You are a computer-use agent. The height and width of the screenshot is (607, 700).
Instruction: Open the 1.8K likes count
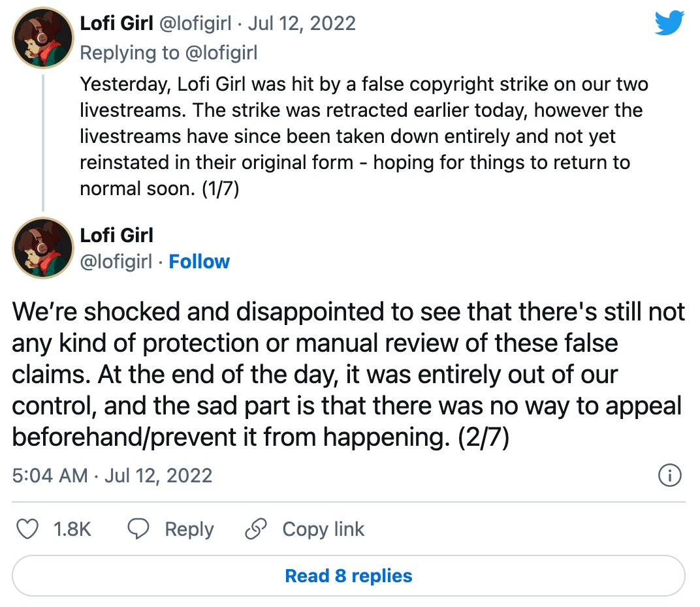72,529
